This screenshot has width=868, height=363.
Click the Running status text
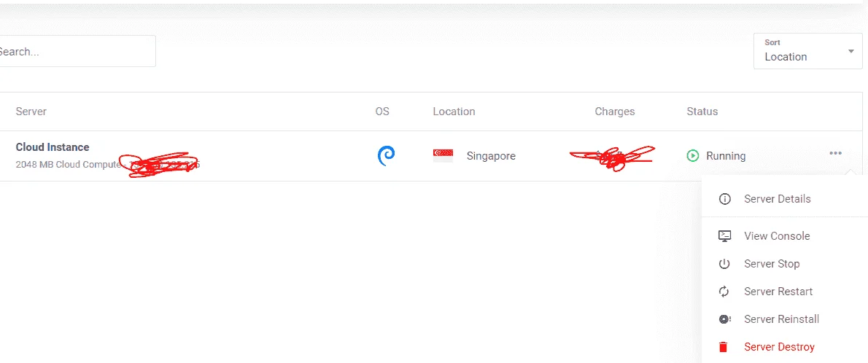[x=726, y=156]
